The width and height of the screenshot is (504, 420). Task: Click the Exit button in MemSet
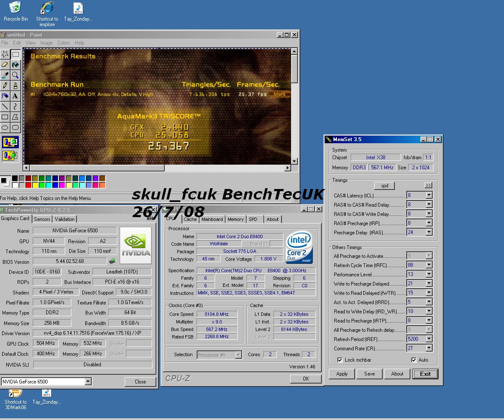tap(425, 374)
